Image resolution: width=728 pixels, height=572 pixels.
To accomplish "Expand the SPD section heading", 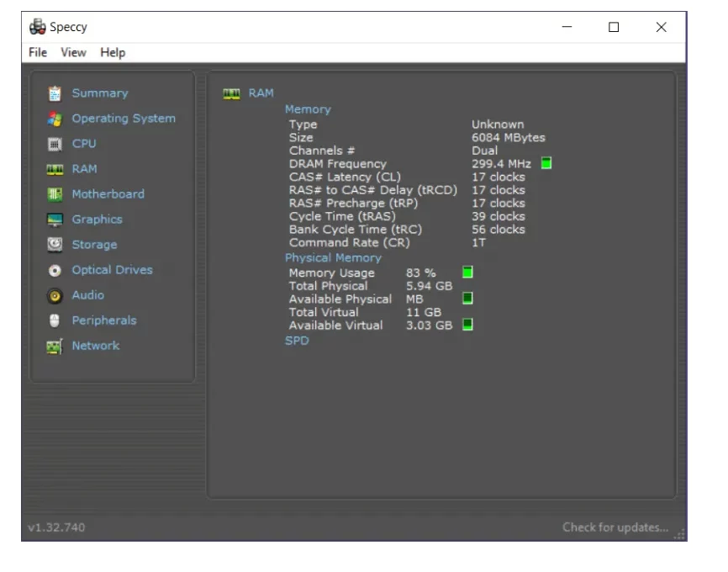I will tap(297, 341).
